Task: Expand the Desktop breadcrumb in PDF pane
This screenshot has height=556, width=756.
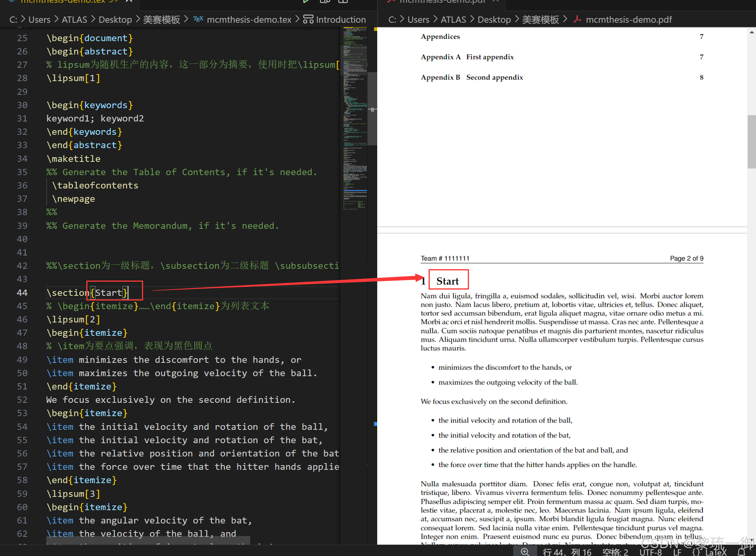Action: 494,20
